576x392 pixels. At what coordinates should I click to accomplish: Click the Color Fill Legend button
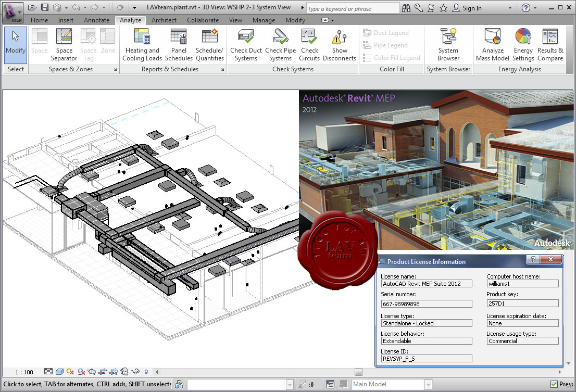coord(392,58)
